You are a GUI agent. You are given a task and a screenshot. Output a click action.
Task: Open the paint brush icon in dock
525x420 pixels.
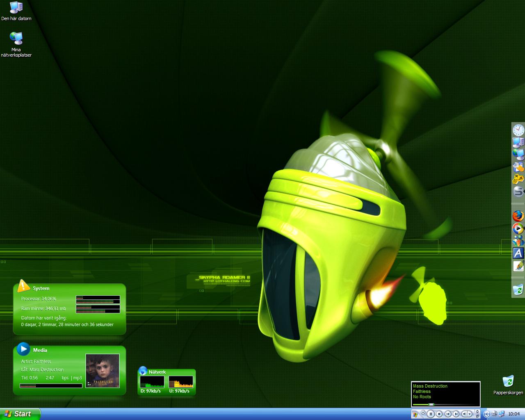(x=518, y=266)
